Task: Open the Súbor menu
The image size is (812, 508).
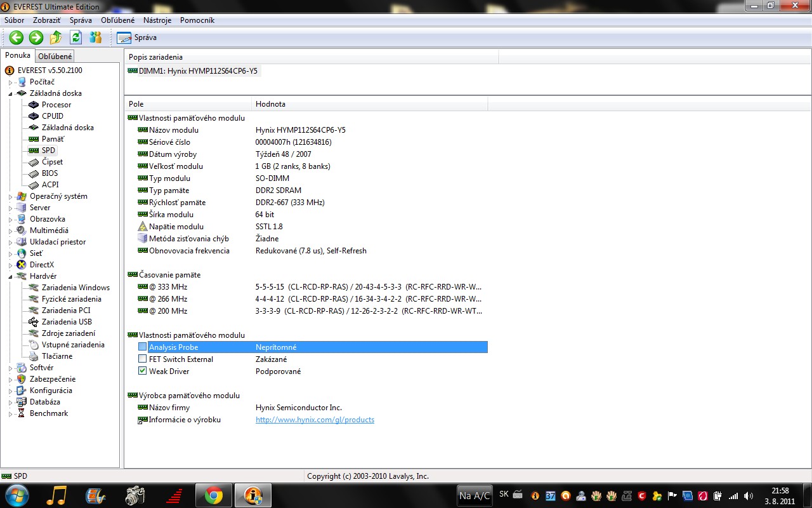Action: point(14,20)
